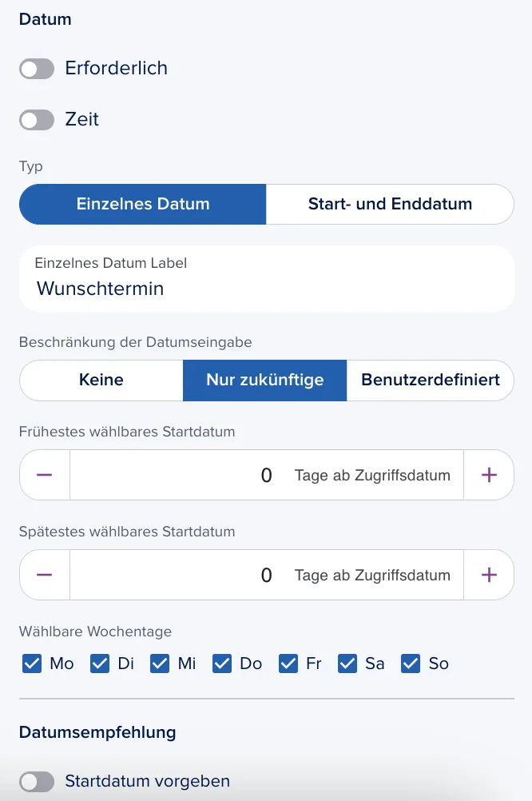This screenshot has width=532, height=801.
Task: Increase latest selectable start date with plus
Action: coord(489,575)
